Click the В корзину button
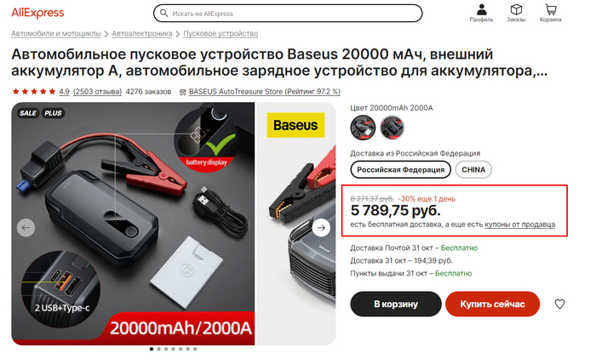This screenshot has height=364, width=596. (x=396, y=304)
